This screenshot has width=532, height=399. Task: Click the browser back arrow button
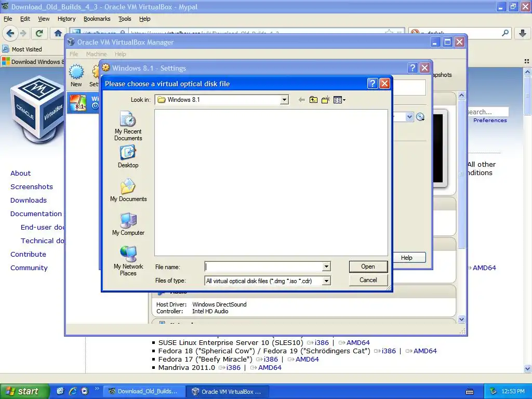(x=10, y=33)
